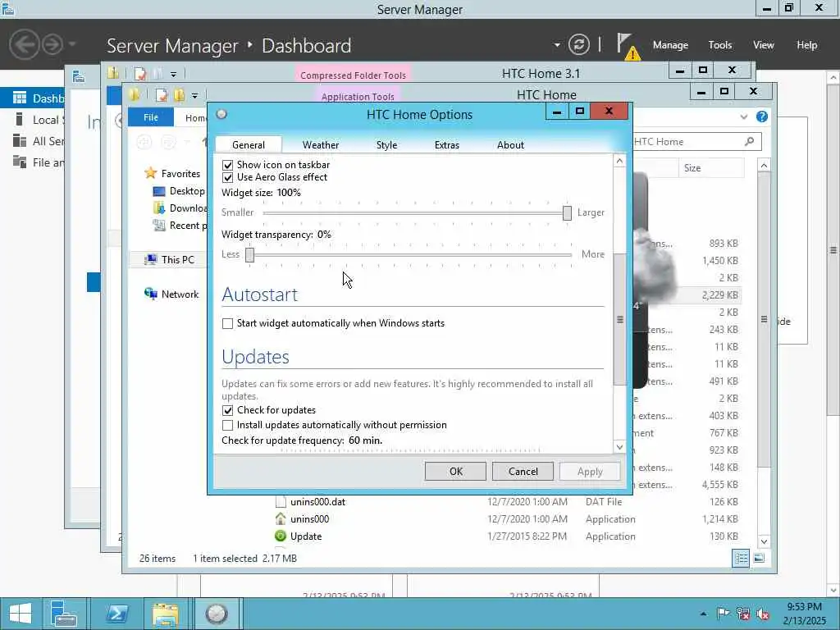Open Windows Start button
The image size is (840, 630).
pyautogui.click(x=21, y=614)
